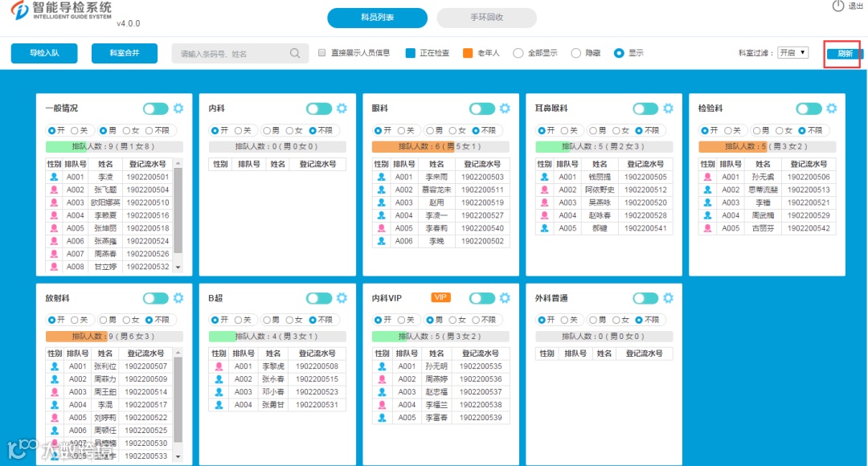Screen dimensions: 868x466
Task: Click scroll down arrow in 一般情况 list
Action: point(178,267)
